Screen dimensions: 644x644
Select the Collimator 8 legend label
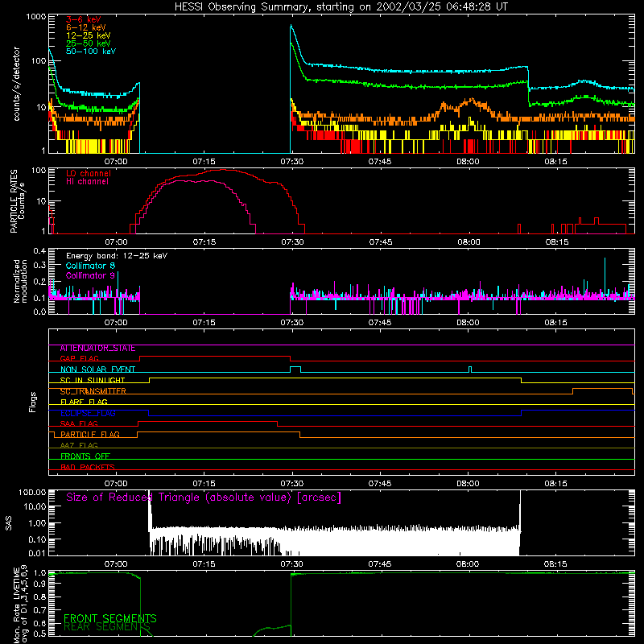click(x=90, y=266)
